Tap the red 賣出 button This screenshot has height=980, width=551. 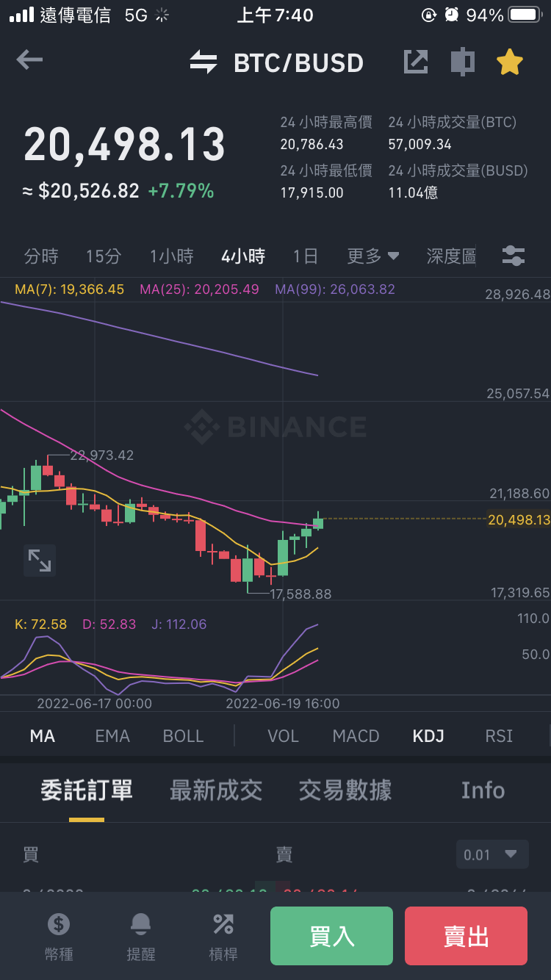click(466, 936)
